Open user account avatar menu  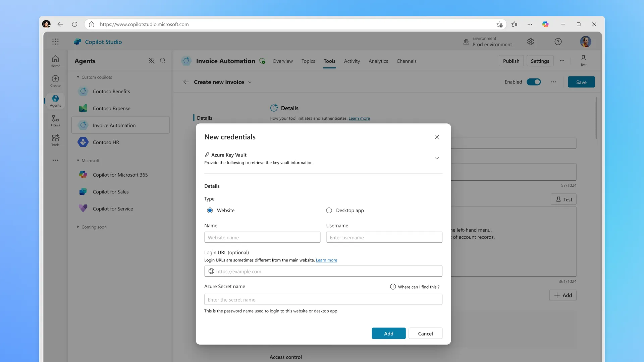pyautogui.click(x=585, y=42)
